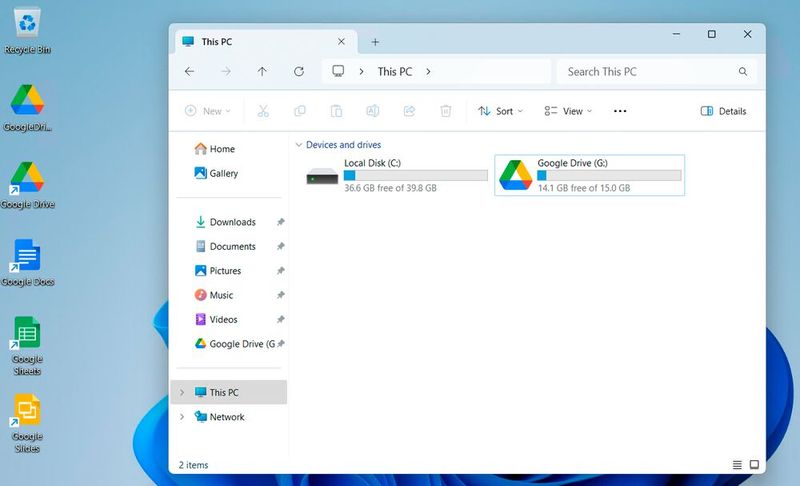Click Local Disk (C:) storage usage bar
Viewport: 800px width, 486px height.
click(416, 175)
